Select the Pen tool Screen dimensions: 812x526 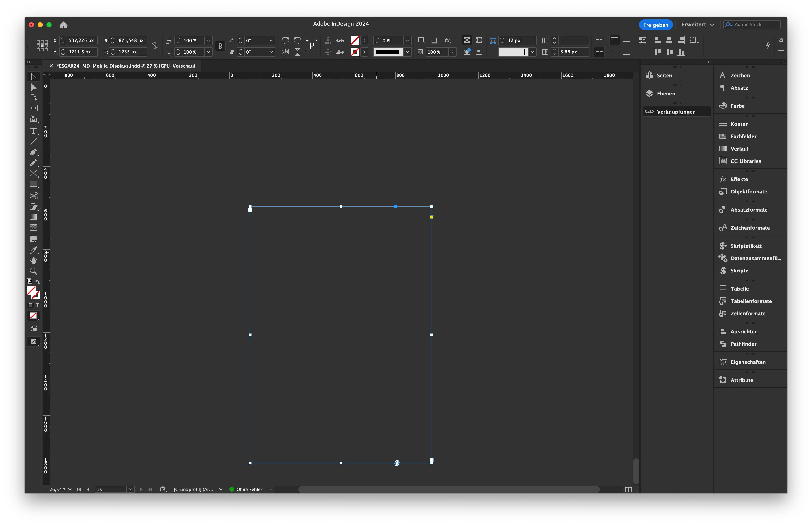[34, 152]
